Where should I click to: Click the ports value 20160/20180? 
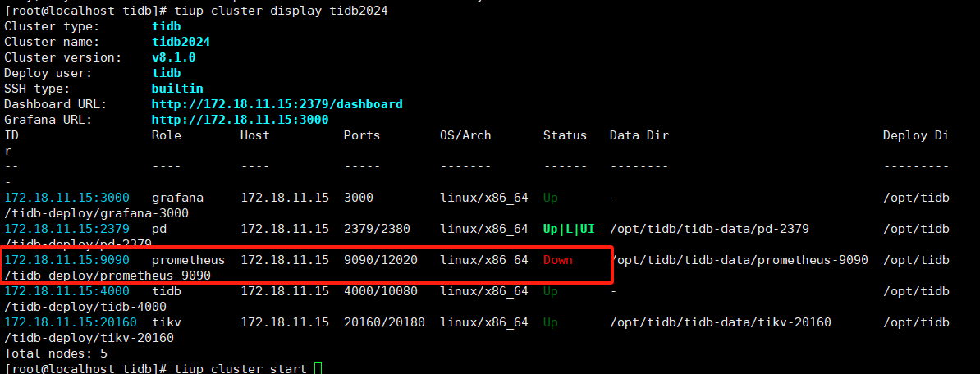click(384, 322)
